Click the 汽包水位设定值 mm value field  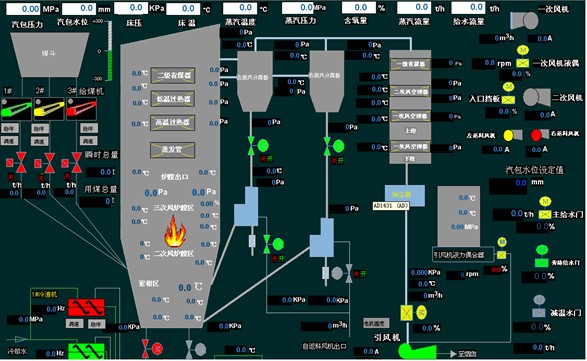pyautogui.click(x=508, y=183)
